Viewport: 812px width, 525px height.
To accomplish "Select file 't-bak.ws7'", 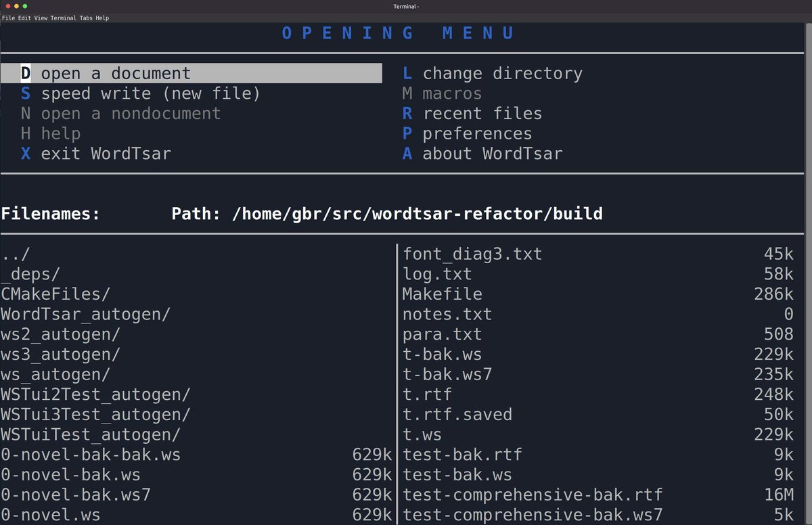I will (447, 374).
